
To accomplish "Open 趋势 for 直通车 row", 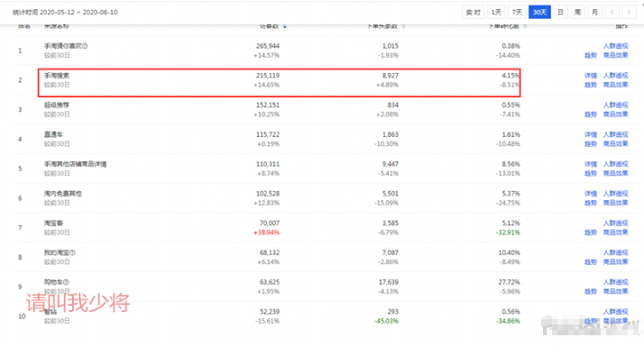I will 591,144.
